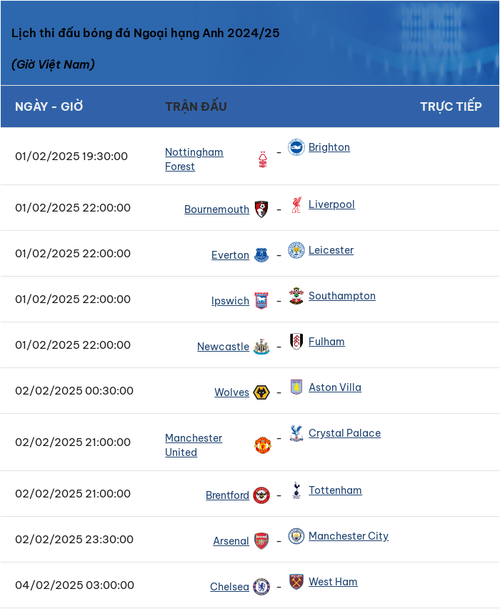Click the Southampton club crest icon
This screenshot has width=500, height=609.
click(x=296, y=296)
